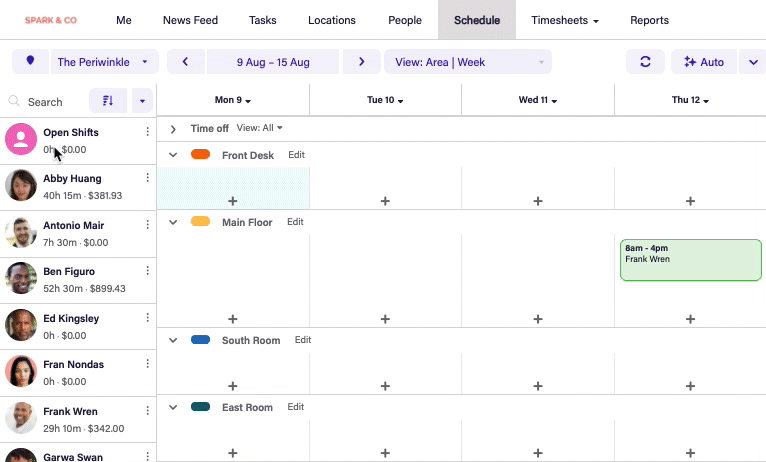Click Edit next to Main Floor
The height and width of the screenshot is (462, 766).
coord(296,222)
